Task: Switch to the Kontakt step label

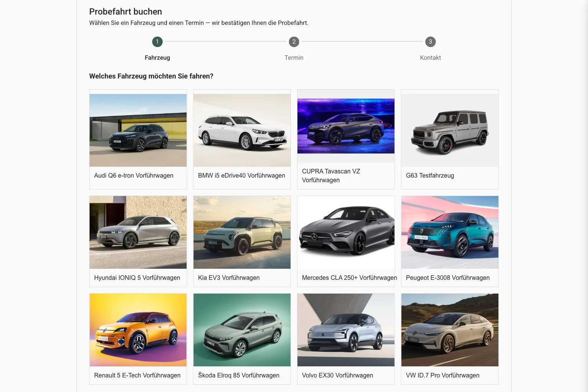Action: point(430,58)
